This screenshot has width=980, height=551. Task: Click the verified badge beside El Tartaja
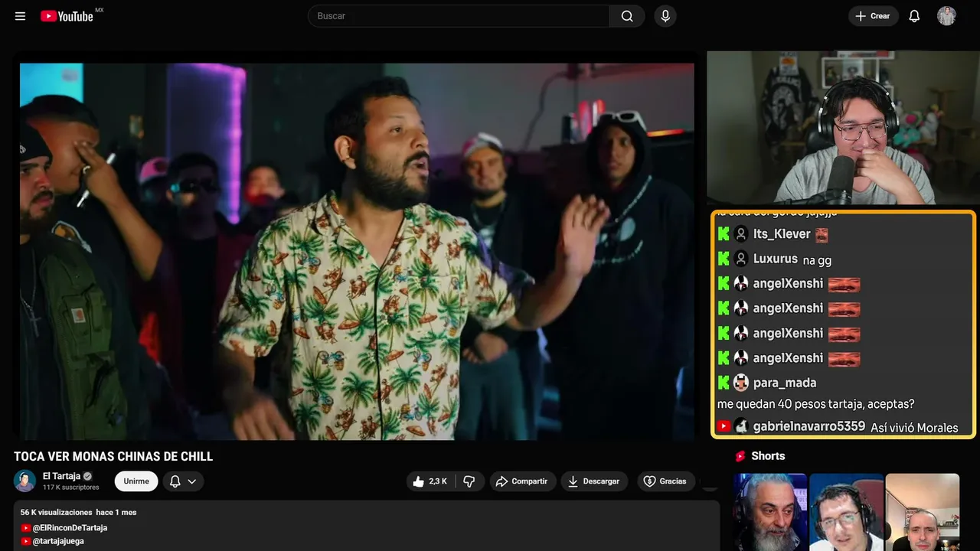87,476
